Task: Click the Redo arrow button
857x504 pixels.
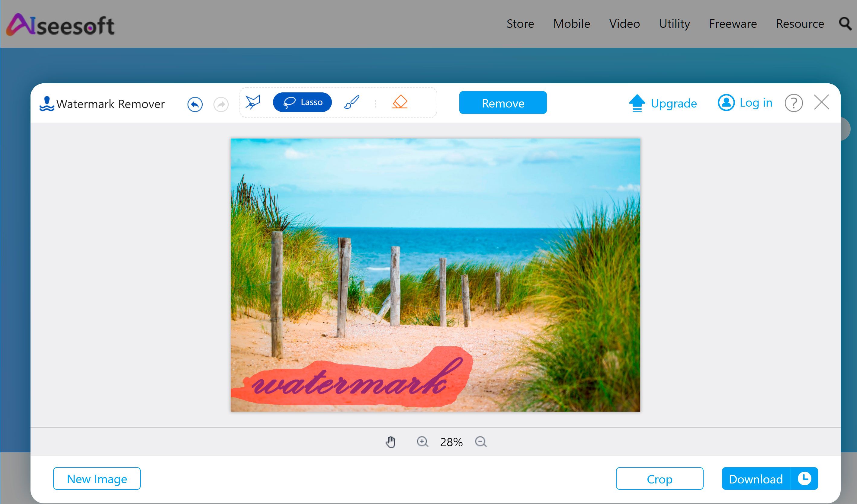Action: click(221, 103)
